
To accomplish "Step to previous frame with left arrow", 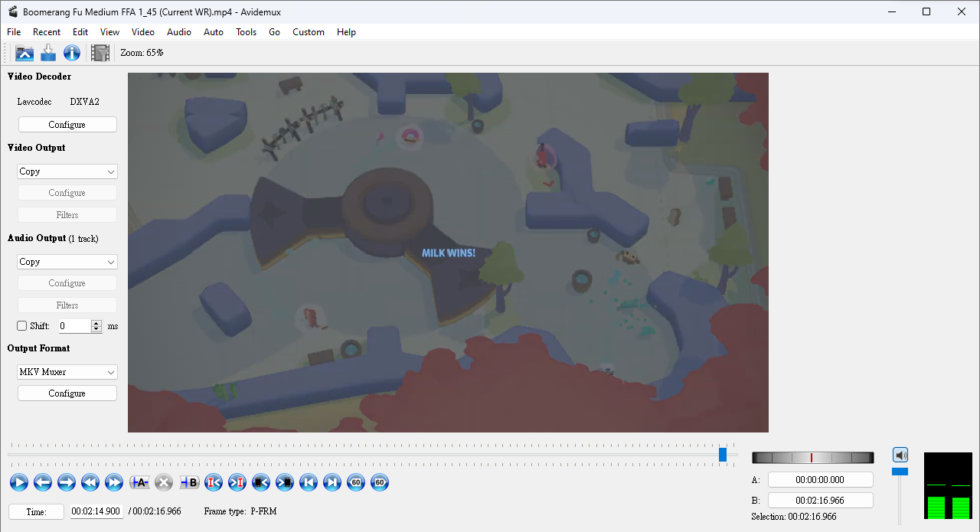I will point(43,482).
